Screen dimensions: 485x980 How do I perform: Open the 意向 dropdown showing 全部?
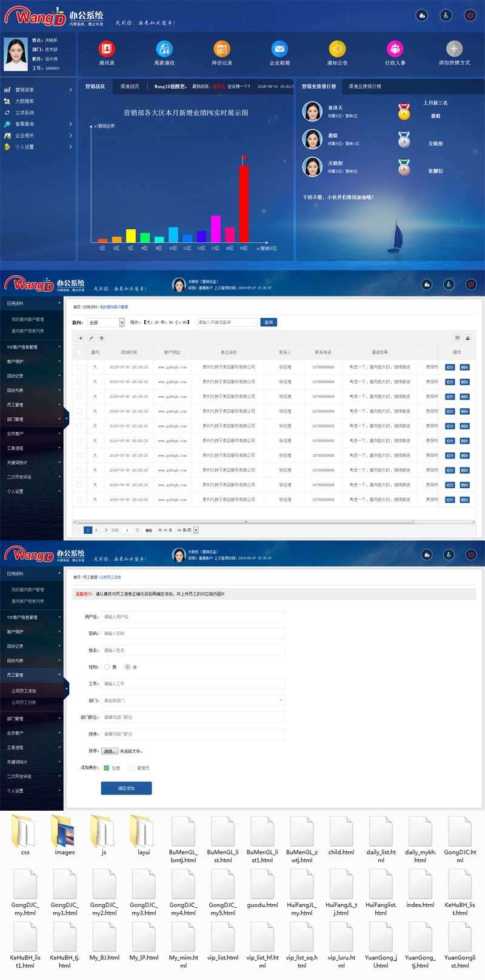click(x=106, y=323)
